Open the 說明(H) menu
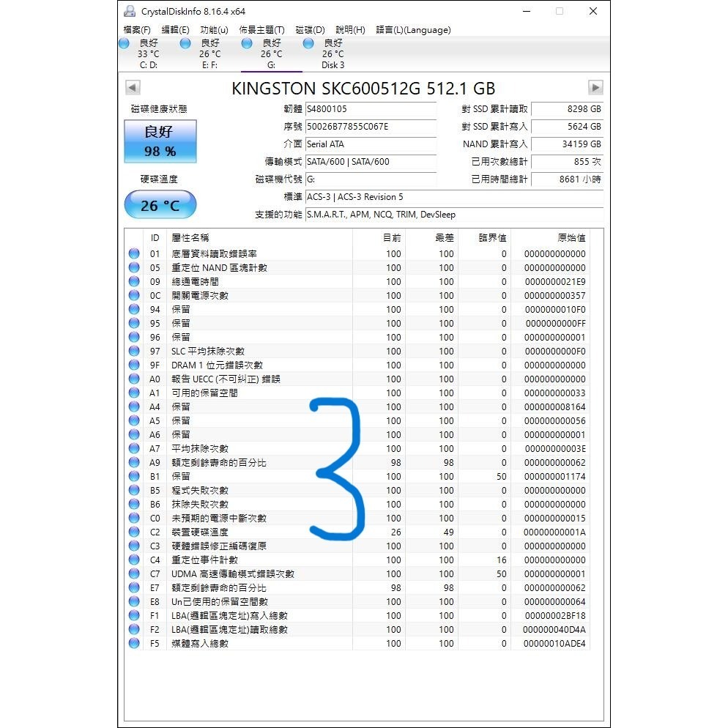 pyautogui.click(x=350, y=30)
